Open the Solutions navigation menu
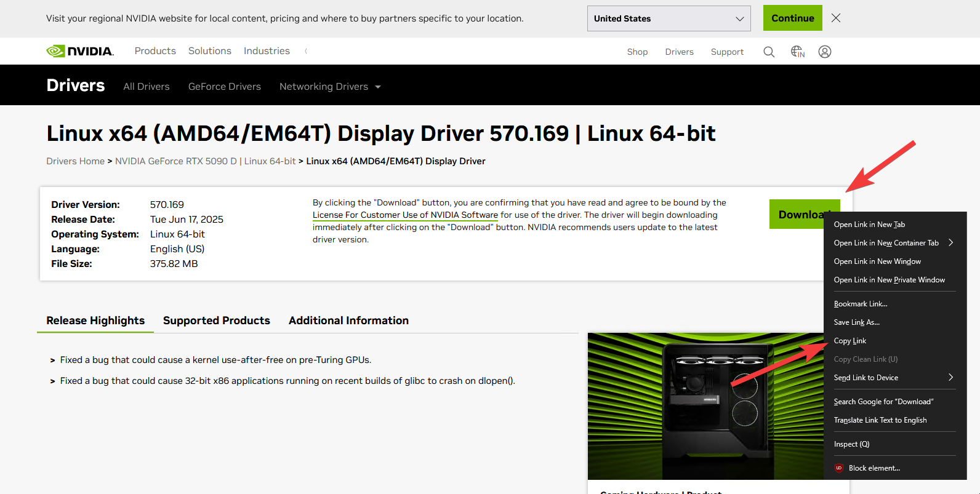The image size is (980, 494). tap(210, 51)
